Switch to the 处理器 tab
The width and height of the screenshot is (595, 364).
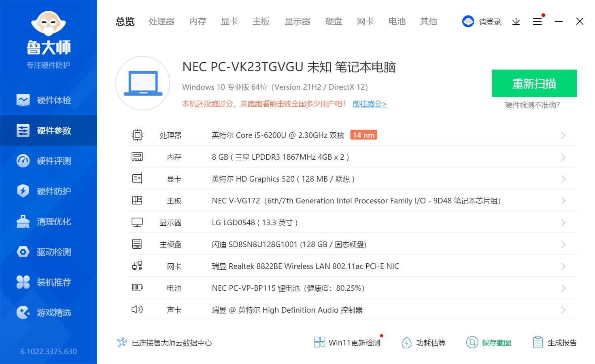(x=161, y=21)
